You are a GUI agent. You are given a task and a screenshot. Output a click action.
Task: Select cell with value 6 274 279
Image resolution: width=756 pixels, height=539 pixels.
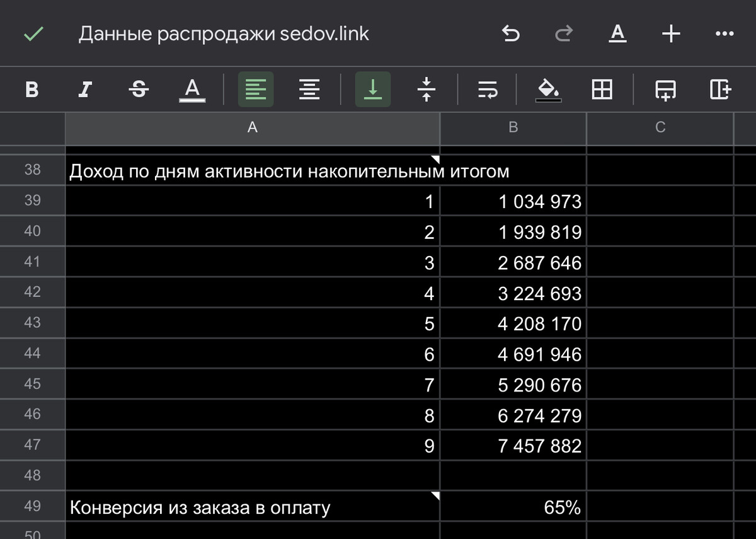[513, 415]
